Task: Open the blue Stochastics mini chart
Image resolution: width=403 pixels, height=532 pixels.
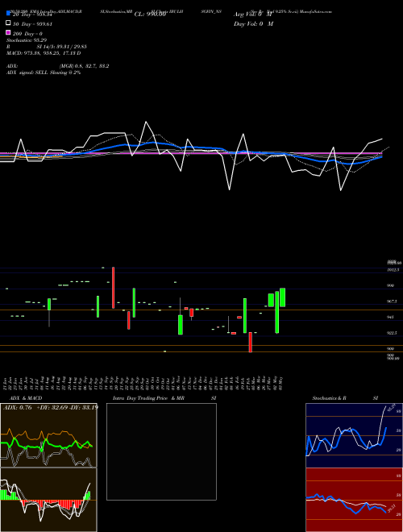Action: (x=354, y=435)
